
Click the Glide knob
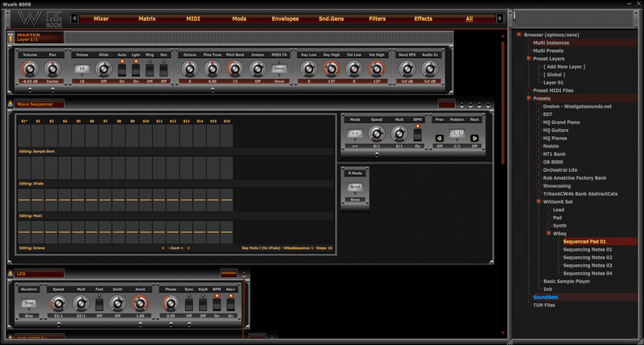click(104, 69)
